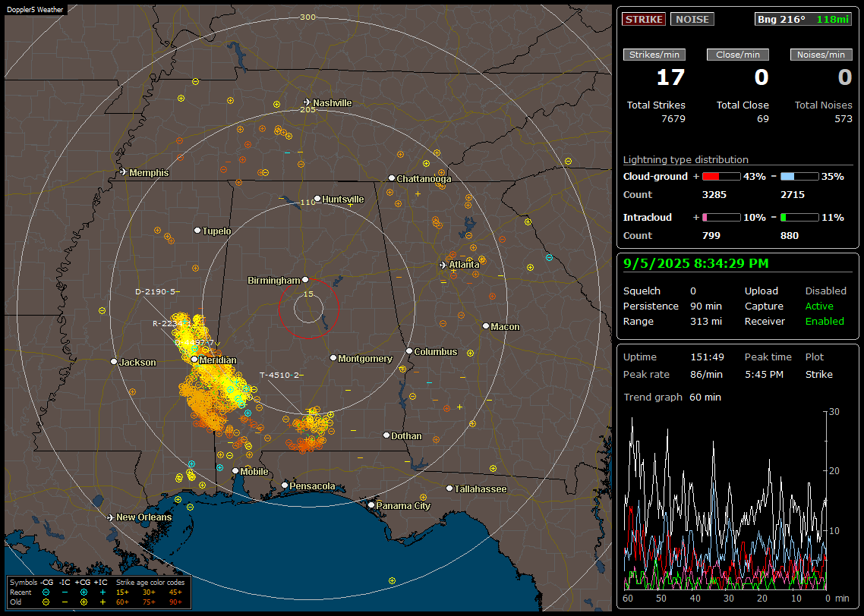Click the bearing and distance readout
864x616 pixels.
pyautogui.click(x=803, y=19)
